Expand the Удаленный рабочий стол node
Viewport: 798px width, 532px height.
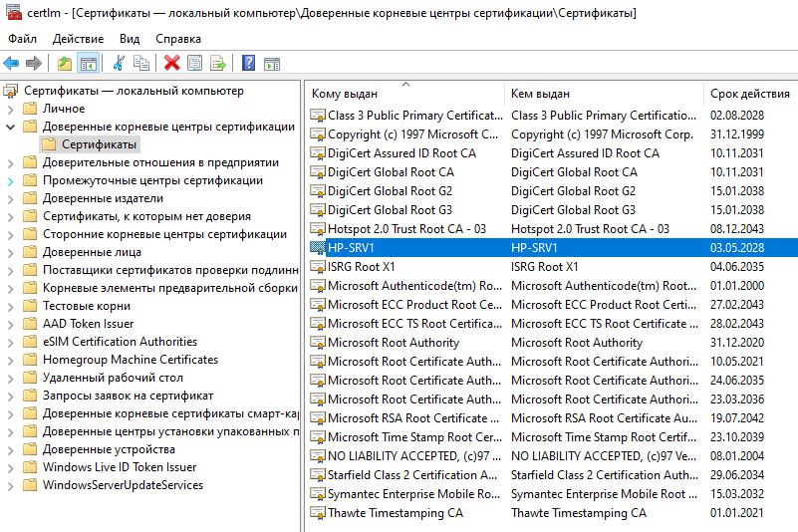coord(11,379)
